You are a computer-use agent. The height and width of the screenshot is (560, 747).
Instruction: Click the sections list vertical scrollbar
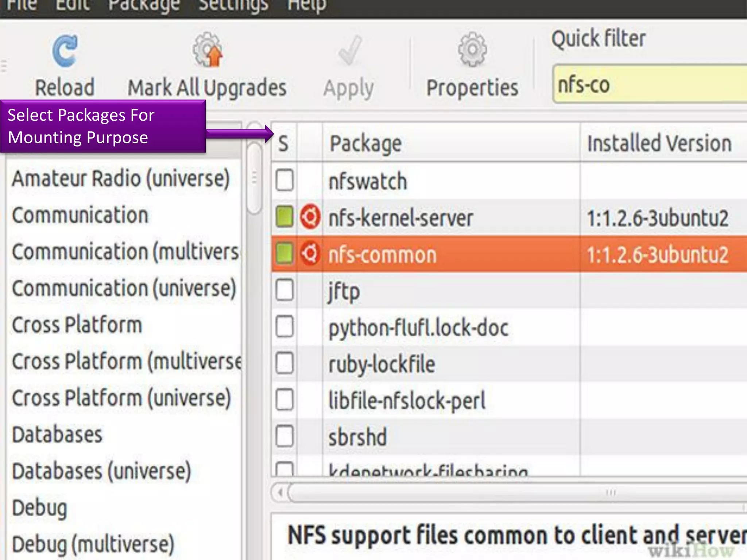(254, 178)
